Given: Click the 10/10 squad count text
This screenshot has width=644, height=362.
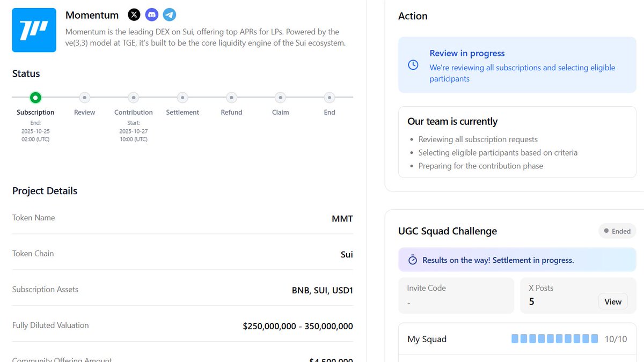Looking at the screenshot, I should click(616, 339).
